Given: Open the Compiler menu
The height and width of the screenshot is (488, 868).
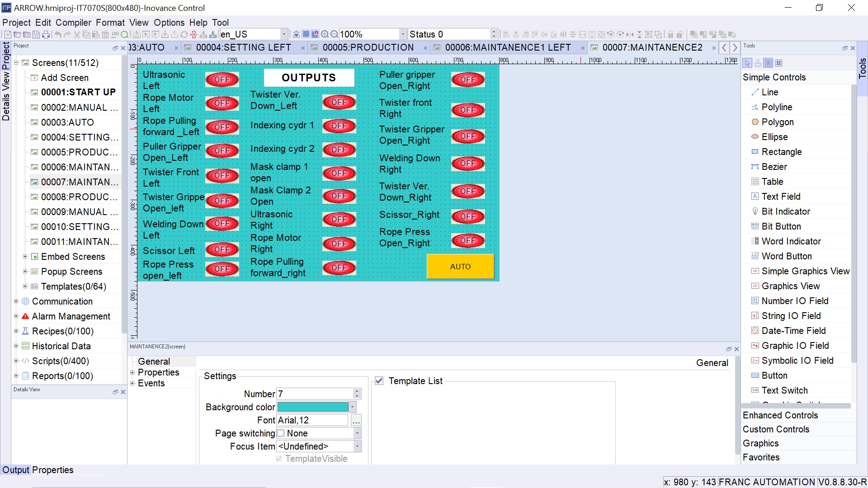Looking at the screenshot, I should point(73,23).
